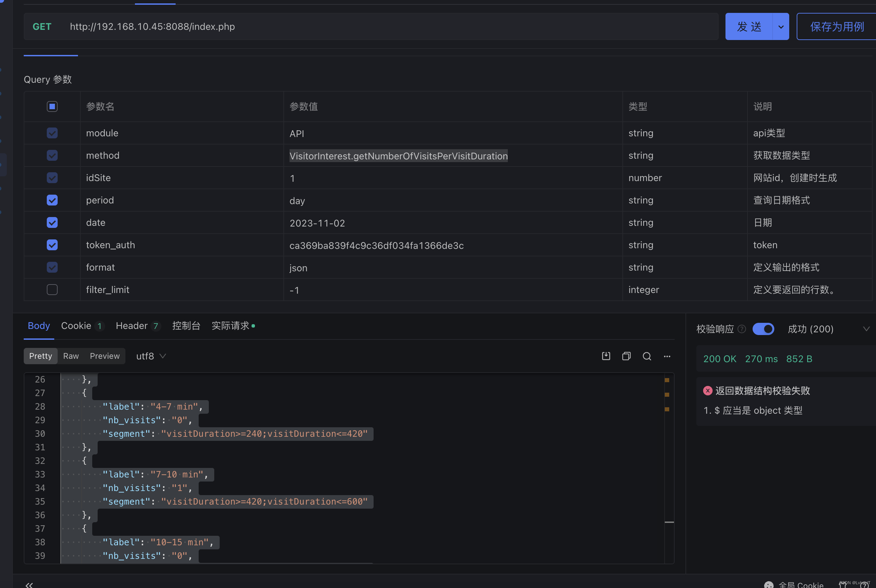
Task: Switch to the Header tab
Action: 138,326
